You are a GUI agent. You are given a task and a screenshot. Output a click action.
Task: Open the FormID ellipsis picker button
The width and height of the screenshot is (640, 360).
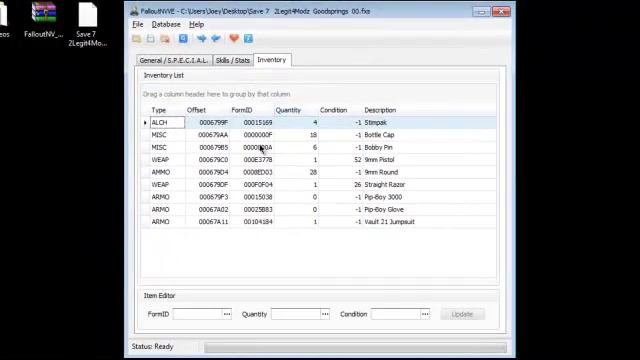coord(227,314)
